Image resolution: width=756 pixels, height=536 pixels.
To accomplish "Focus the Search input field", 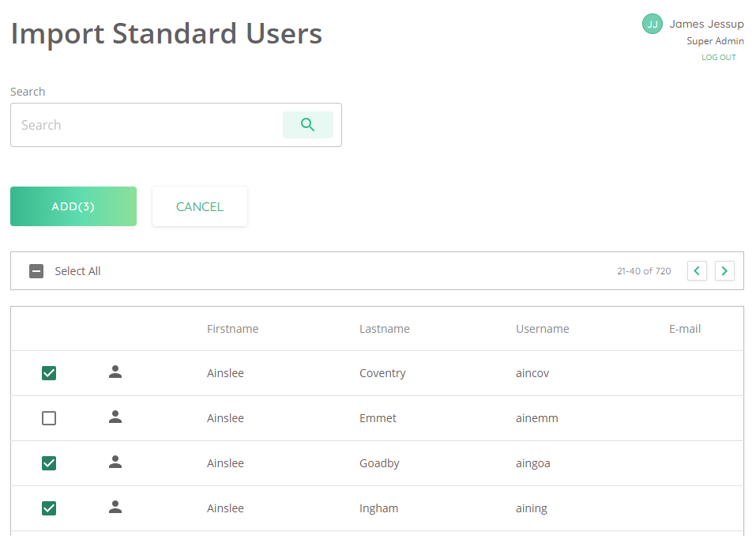I will tap(147, 125).
